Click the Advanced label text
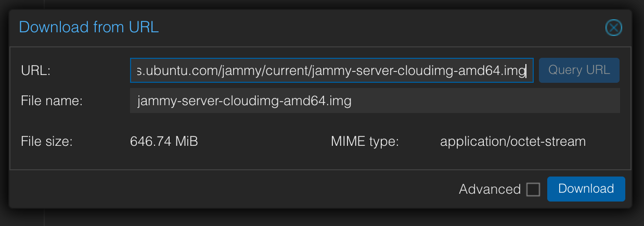 [x=490, y=190]
